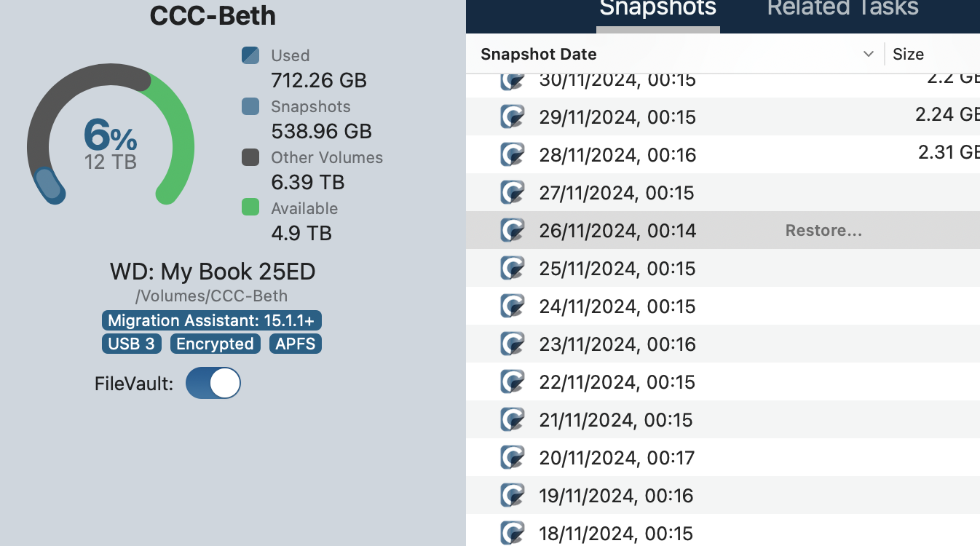Turn off the FileVault toggle

pyautogui.click(x=213, y=384)
